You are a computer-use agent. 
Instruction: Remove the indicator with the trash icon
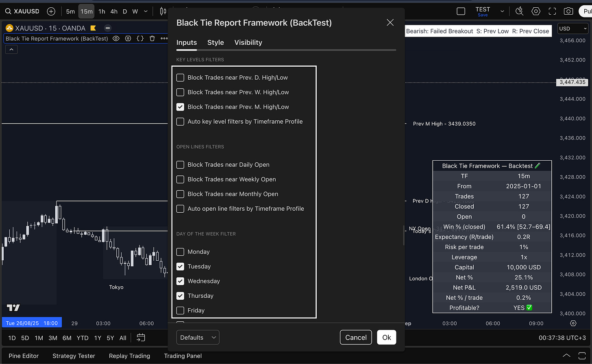point(152,39)
